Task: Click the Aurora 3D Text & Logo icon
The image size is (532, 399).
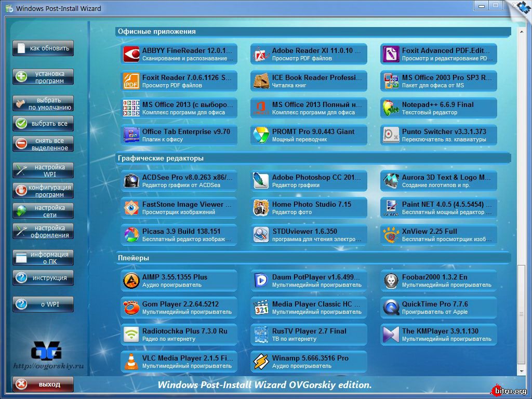Action: (391, 181)
